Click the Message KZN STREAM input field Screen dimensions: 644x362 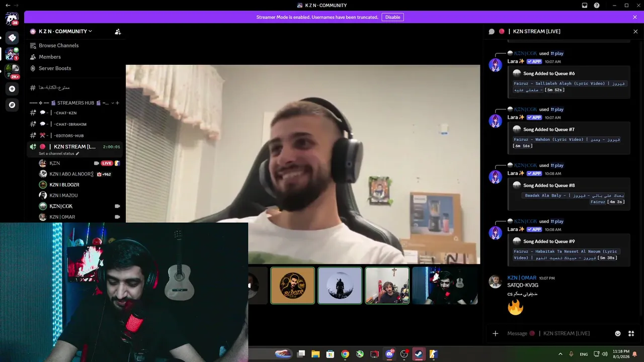tap(556, 333)
